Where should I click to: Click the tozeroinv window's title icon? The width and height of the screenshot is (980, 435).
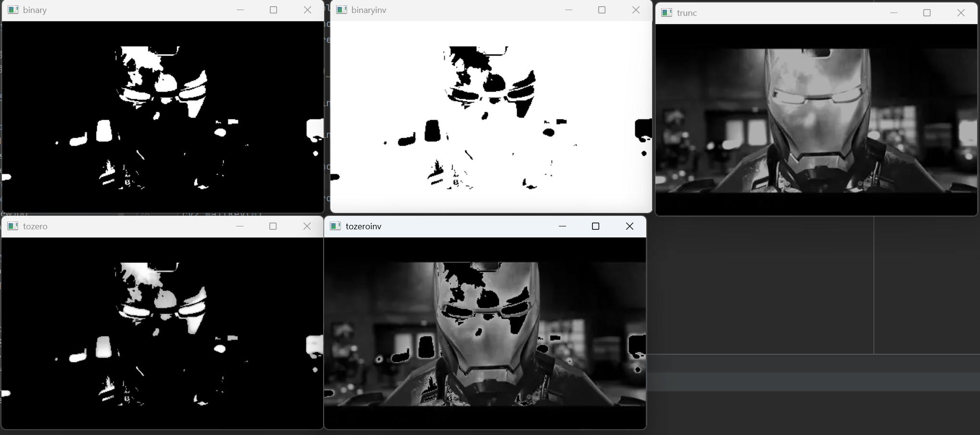click(336, 226)
